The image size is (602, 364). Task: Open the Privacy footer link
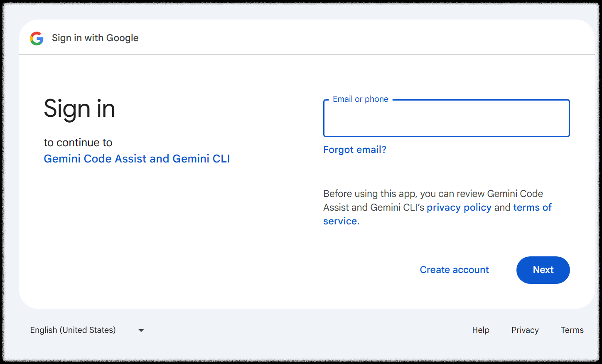(x=525, y=330)
